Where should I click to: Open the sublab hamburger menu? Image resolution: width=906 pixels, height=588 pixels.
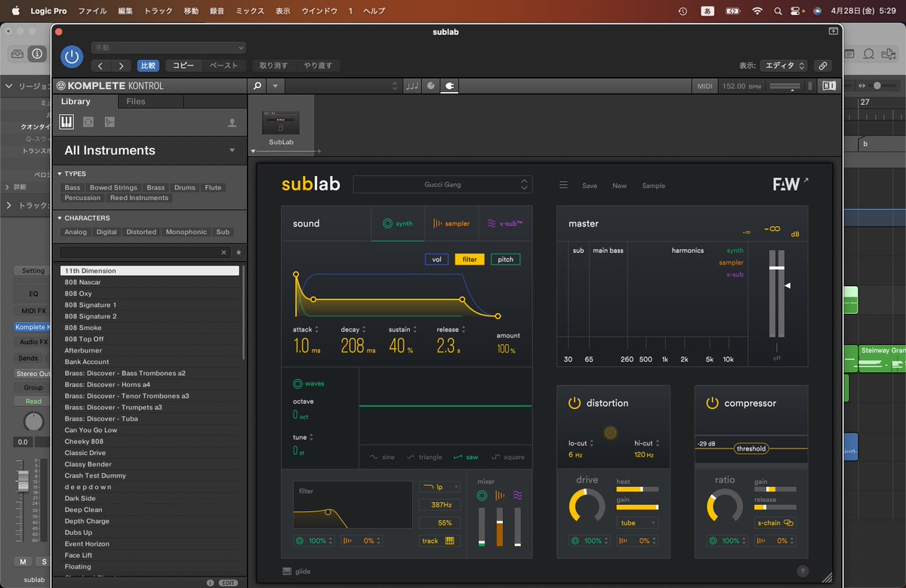click(563, 185)
